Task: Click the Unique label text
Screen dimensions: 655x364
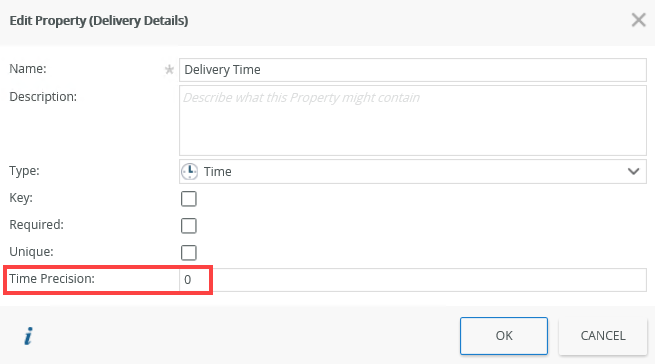Action: click(x=31, y=252)
